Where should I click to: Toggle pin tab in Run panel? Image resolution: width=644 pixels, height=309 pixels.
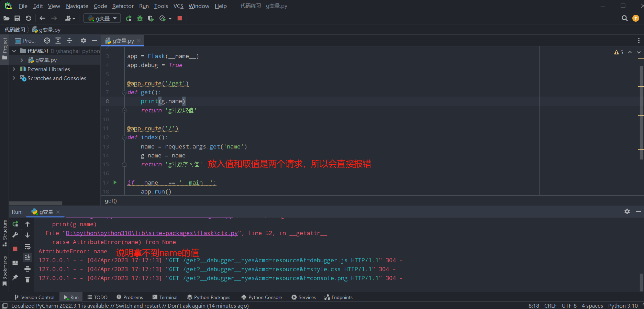click(15, 277)
